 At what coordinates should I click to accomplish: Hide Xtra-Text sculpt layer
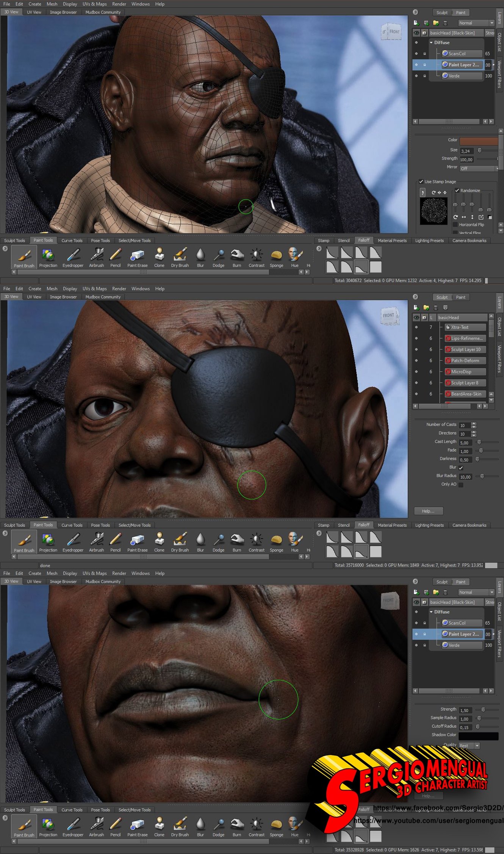coord(416,327)
